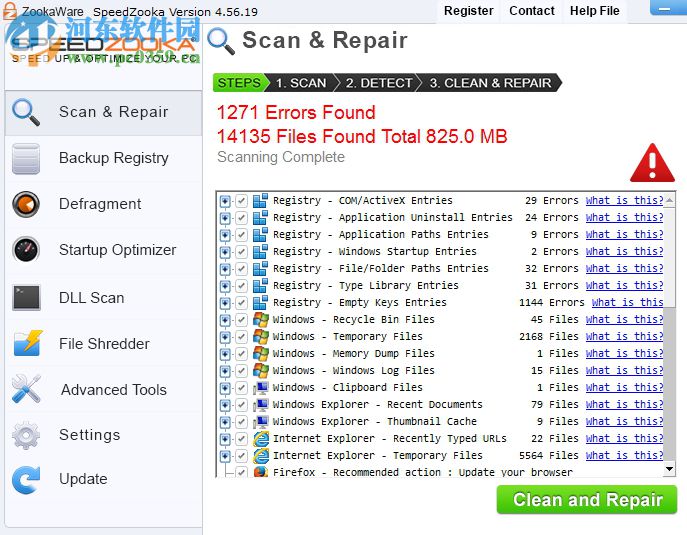The image size is (687, 535).
Task: Click the monitor icon for Recent Documents
Action: tap(261, 405)
